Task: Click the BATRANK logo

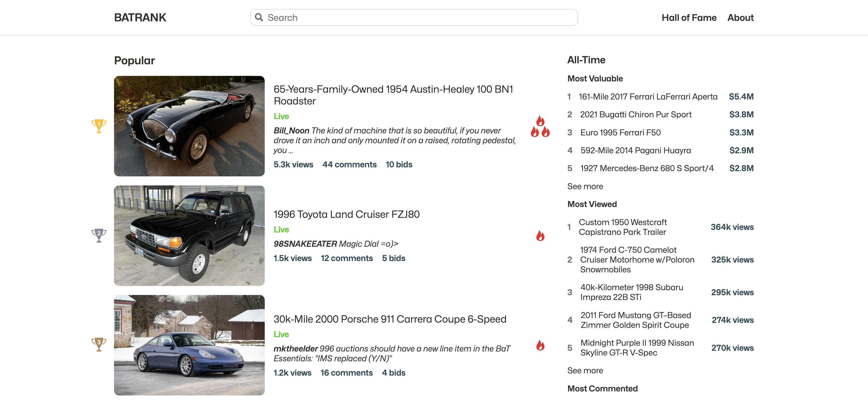Action: coord(140,18)
